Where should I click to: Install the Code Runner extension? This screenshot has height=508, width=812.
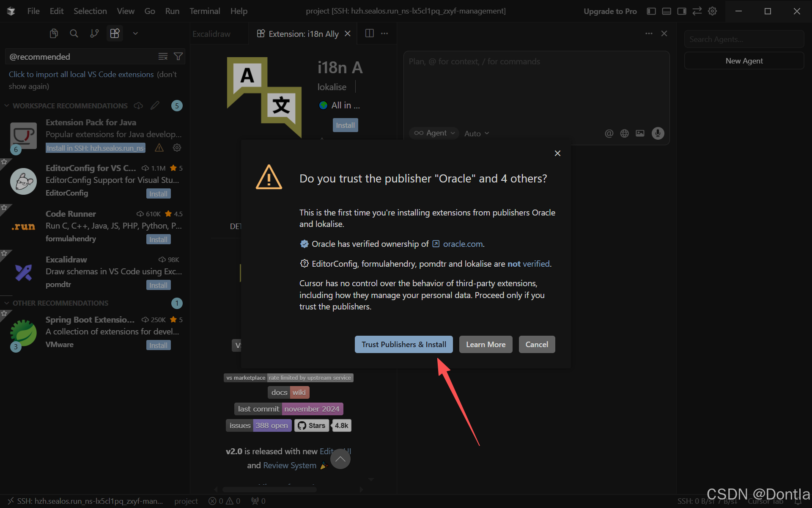pyautogui.click(x=159, y=240)
